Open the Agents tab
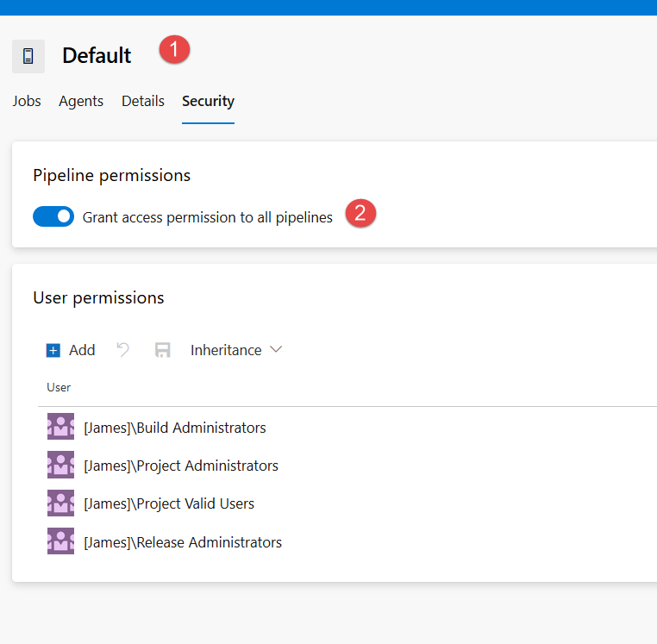The height and width of the screenshot is (644, 657). click(x=81, y=101)
